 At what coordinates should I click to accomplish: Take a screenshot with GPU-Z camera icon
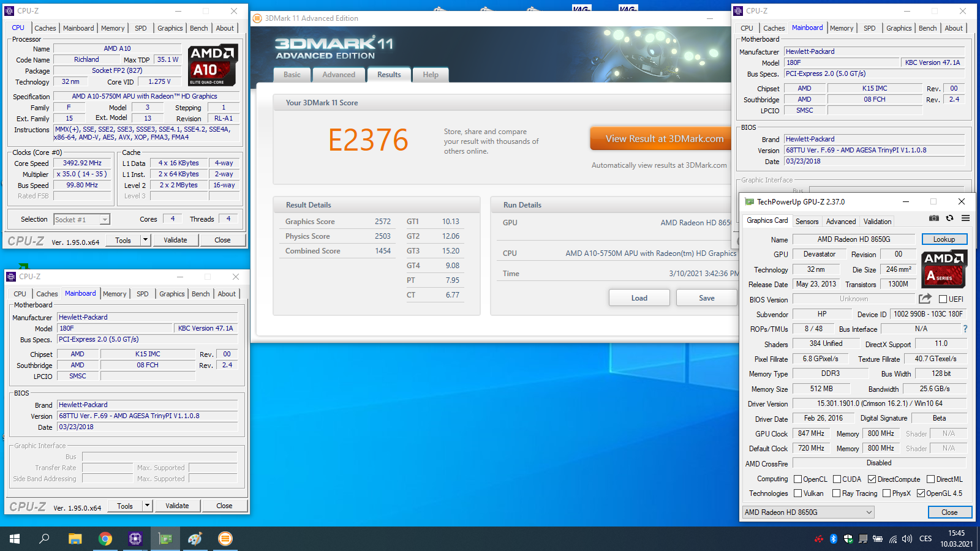pyautogui.click(x=933, y=218)
